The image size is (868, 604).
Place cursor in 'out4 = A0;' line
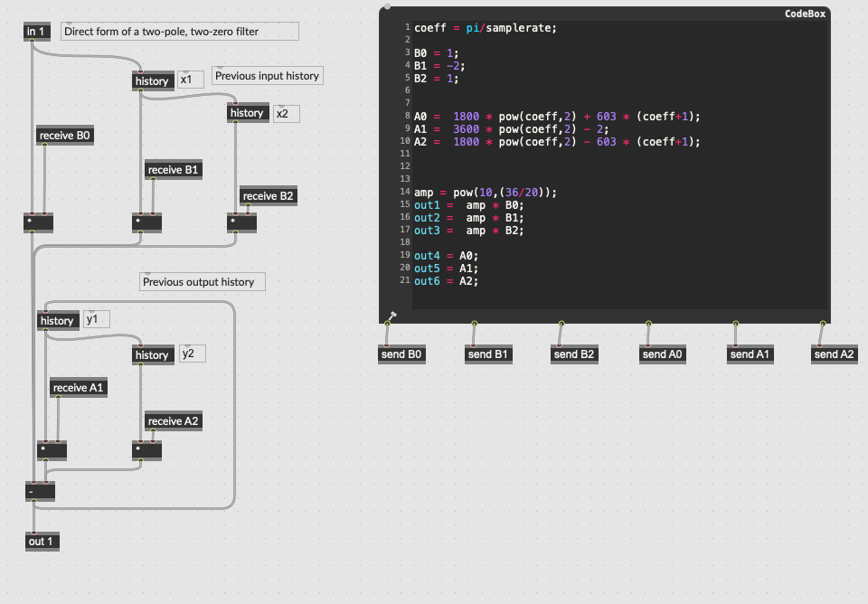pos(446,256)
